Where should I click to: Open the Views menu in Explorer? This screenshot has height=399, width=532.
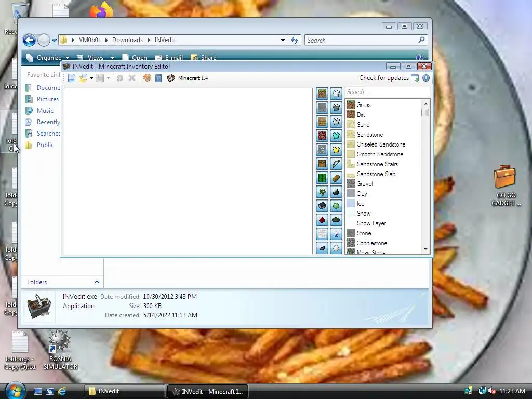[96, 57]
